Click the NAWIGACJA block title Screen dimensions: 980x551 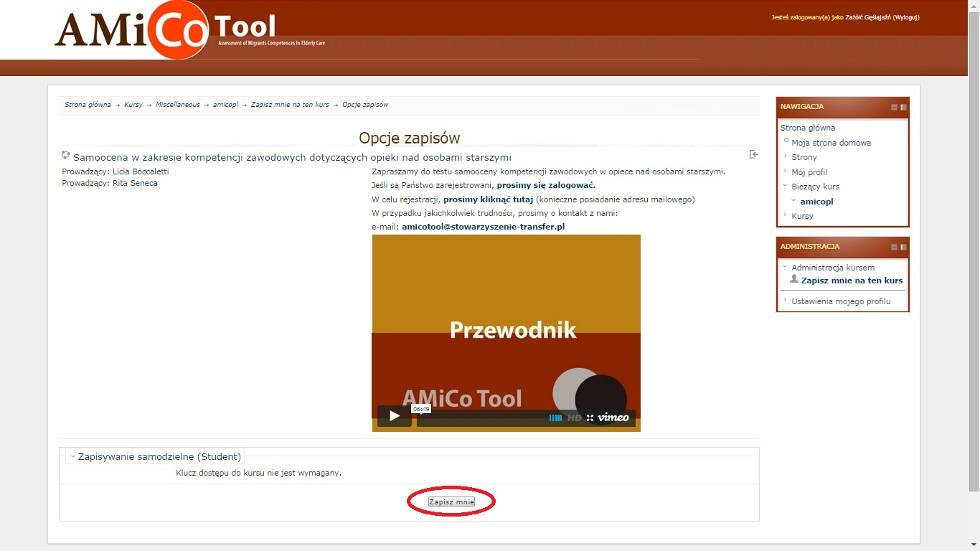[802, 107]
